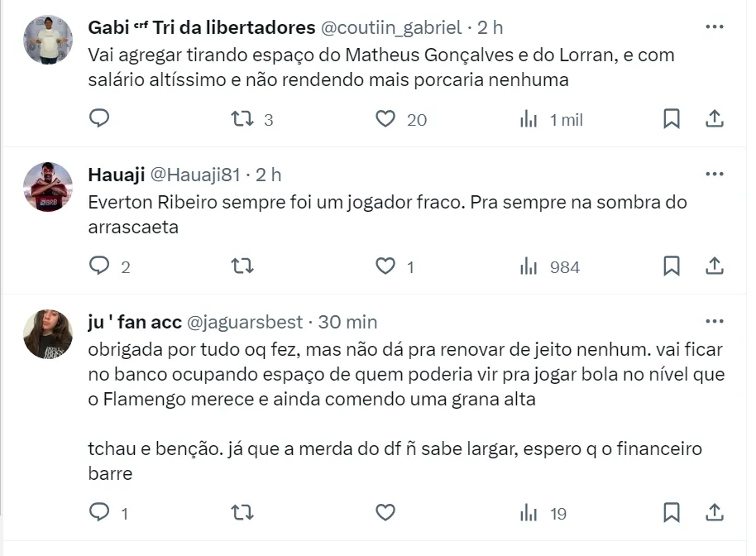View 984 views on Hauaji's tweet

tap(550, 266)
